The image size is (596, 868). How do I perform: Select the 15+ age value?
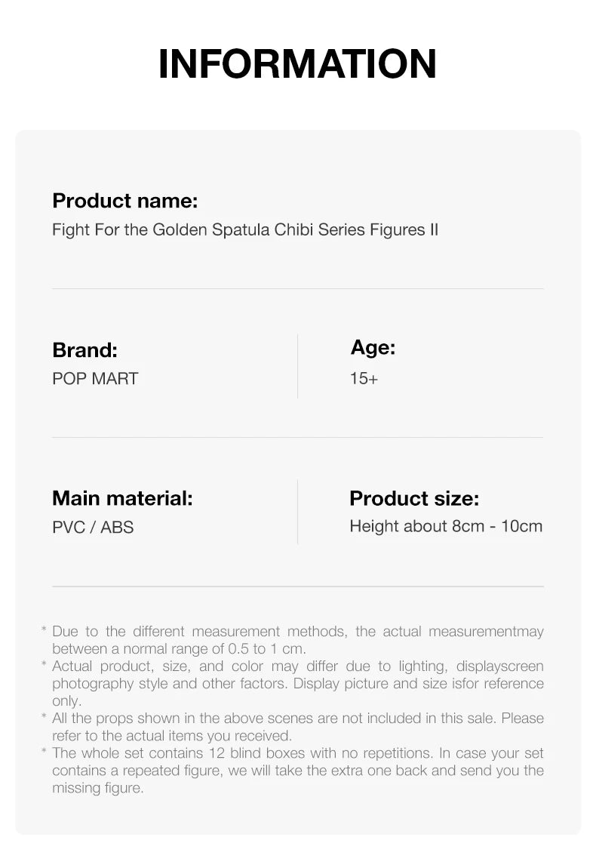[364, 379]
